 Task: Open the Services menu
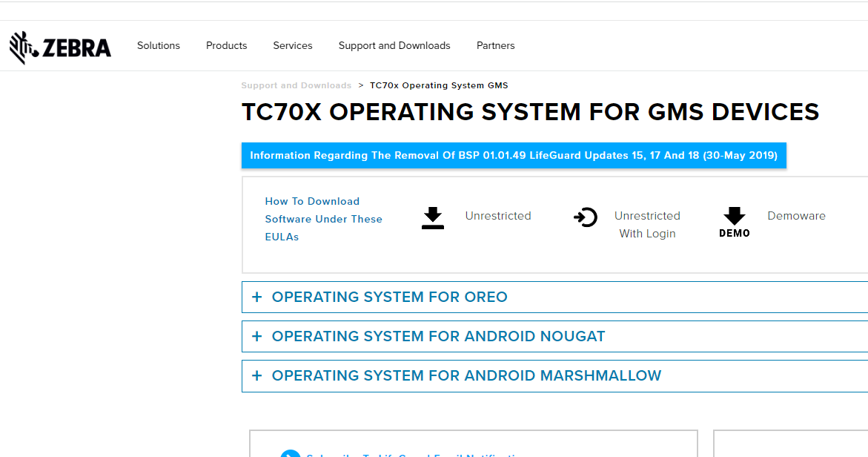coord(293,45)
